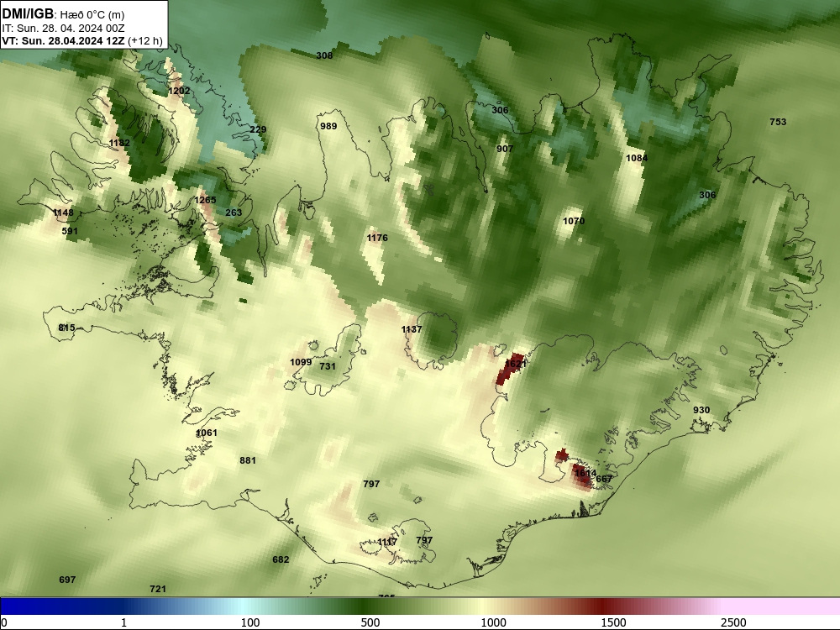Click the 591 map value
The image size is (840, 630).
70,231
